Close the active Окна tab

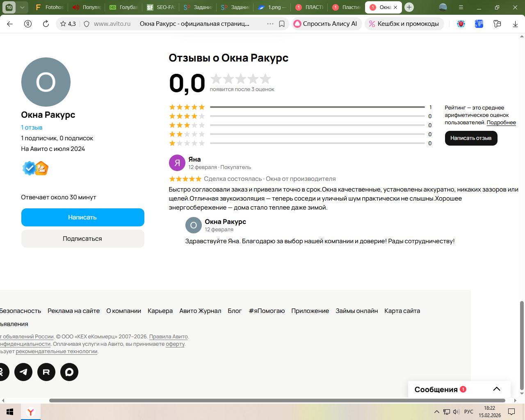[x=395, y=7]
